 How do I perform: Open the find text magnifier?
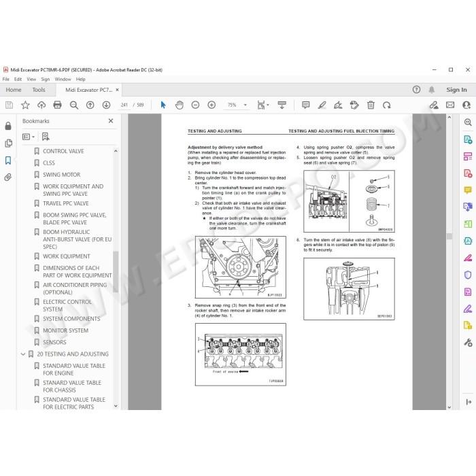(x=74, y=105)
